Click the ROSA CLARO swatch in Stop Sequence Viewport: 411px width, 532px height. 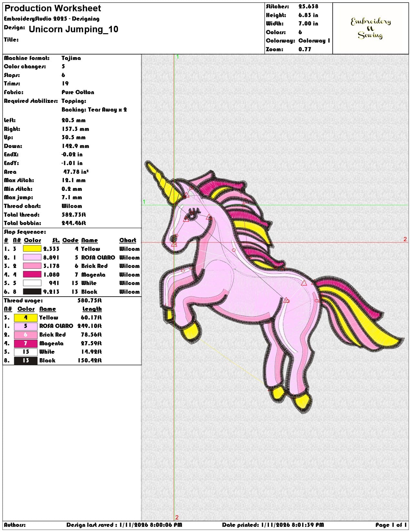(x=32, y=257)
